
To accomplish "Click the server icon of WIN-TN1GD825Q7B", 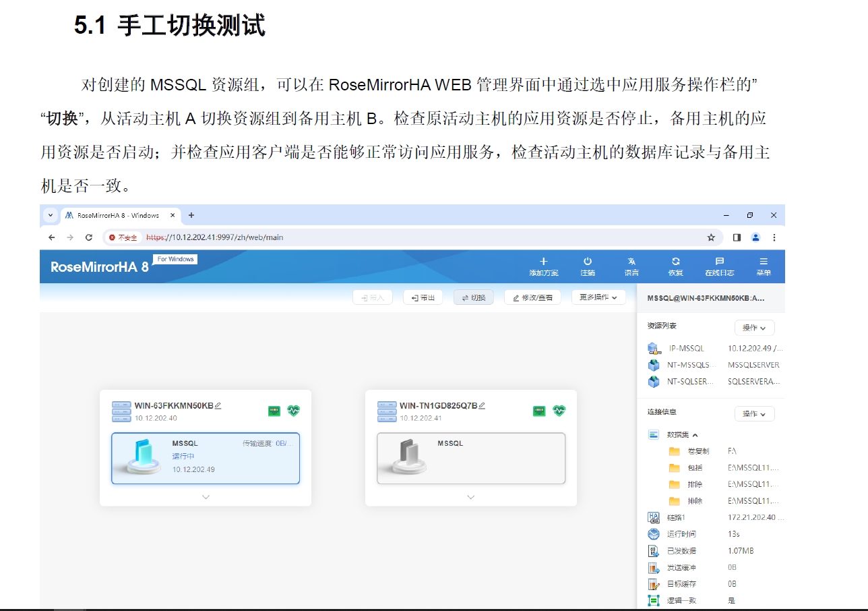I will point(387,411).
